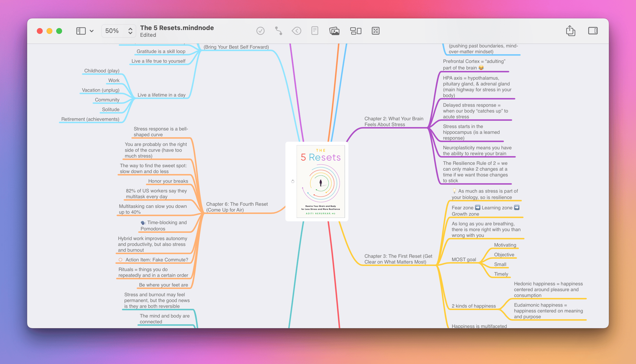The width and height of the screenshot is (636, 364).
Task: Click the document title The 5 Resets.mindnode
Action: coord(177,28)
